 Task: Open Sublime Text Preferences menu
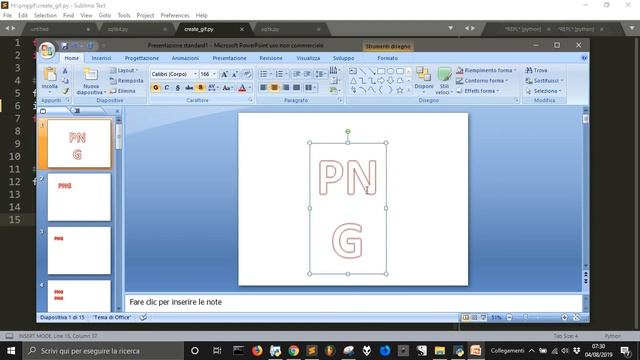pyautogui.click(x=175, y=15)
